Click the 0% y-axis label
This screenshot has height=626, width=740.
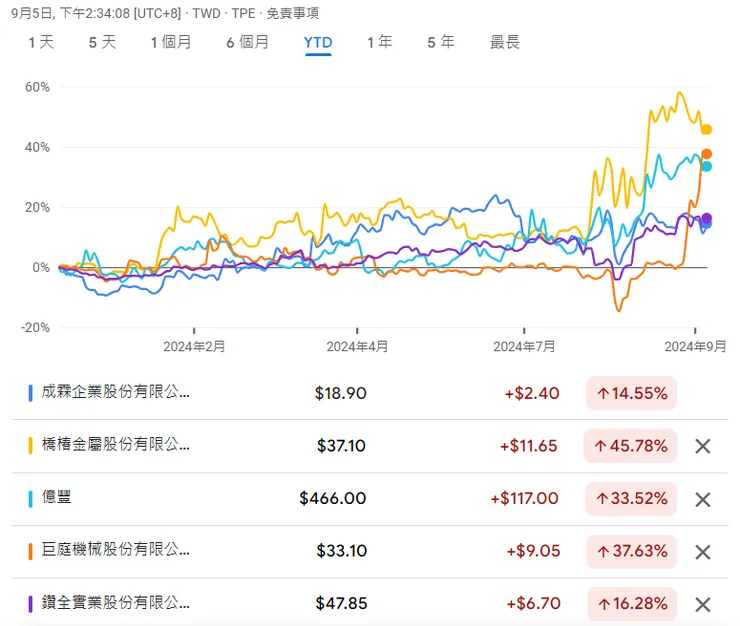coord(41,268)
